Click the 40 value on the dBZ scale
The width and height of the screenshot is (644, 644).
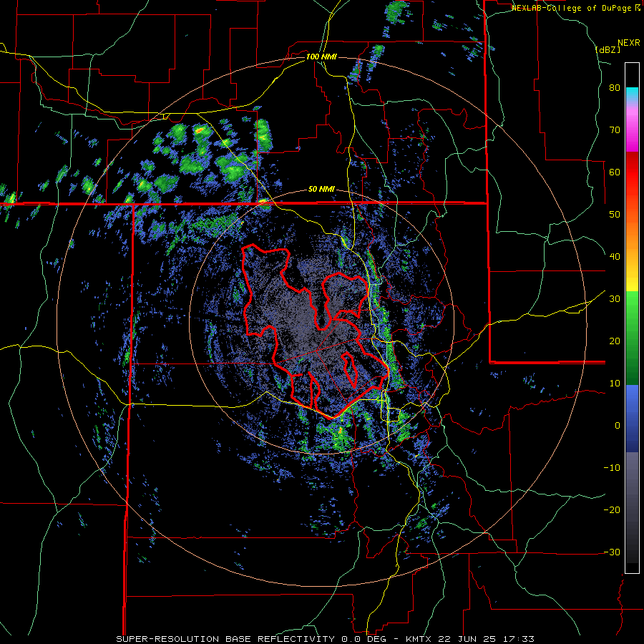(615, 257)
